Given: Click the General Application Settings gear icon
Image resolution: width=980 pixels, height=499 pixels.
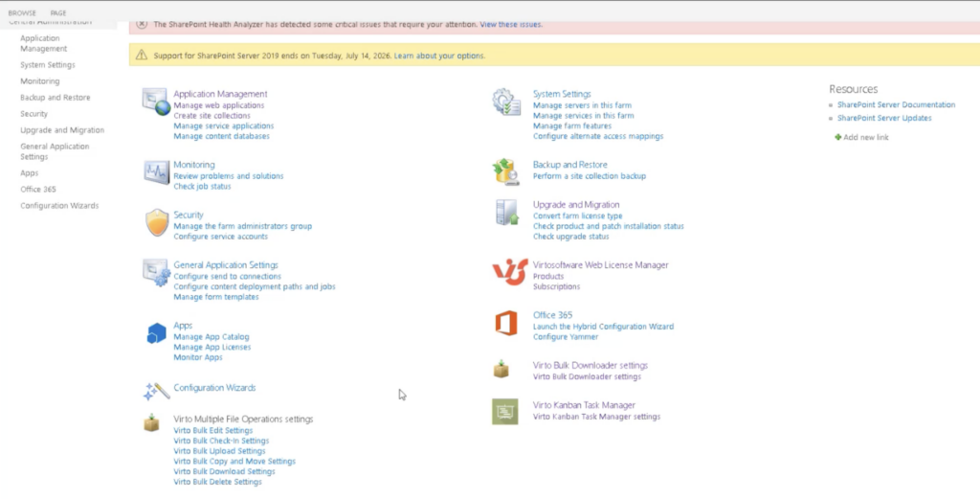Looking at the screenshot, I should click(156, 273).
